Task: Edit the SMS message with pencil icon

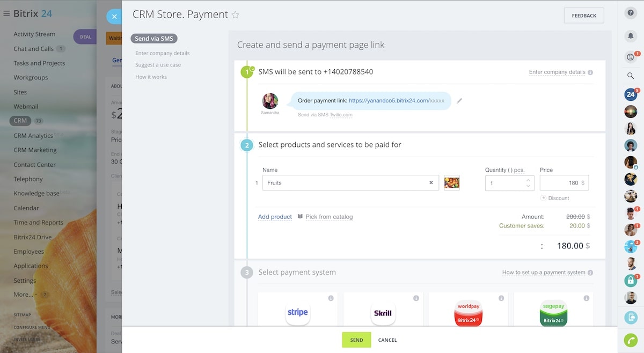Action: point(459,100)
